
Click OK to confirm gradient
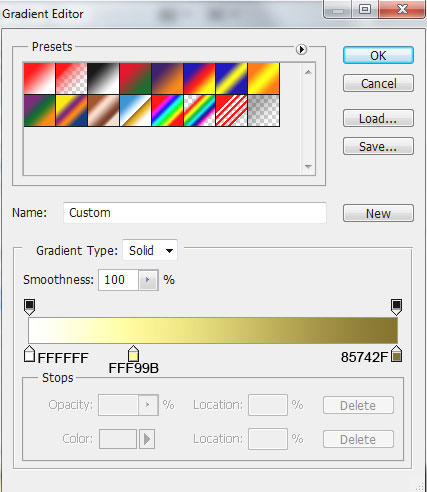(378, 55)
